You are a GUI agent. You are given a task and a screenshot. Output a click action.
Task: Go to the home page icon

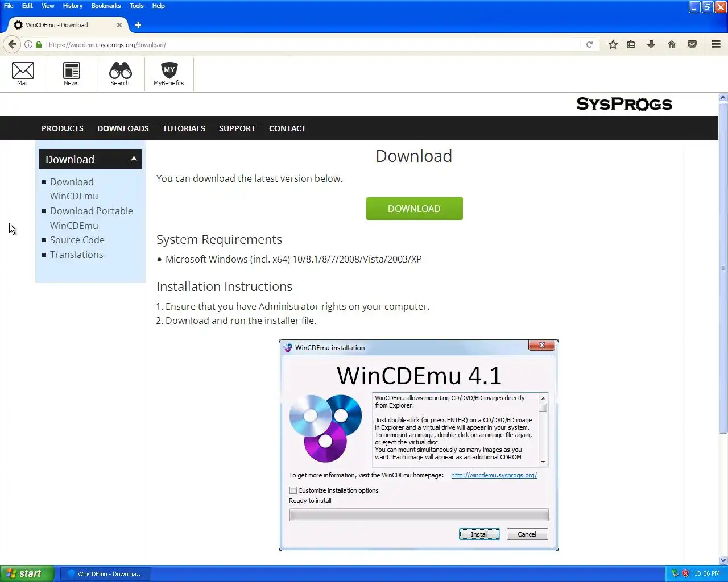672,44
